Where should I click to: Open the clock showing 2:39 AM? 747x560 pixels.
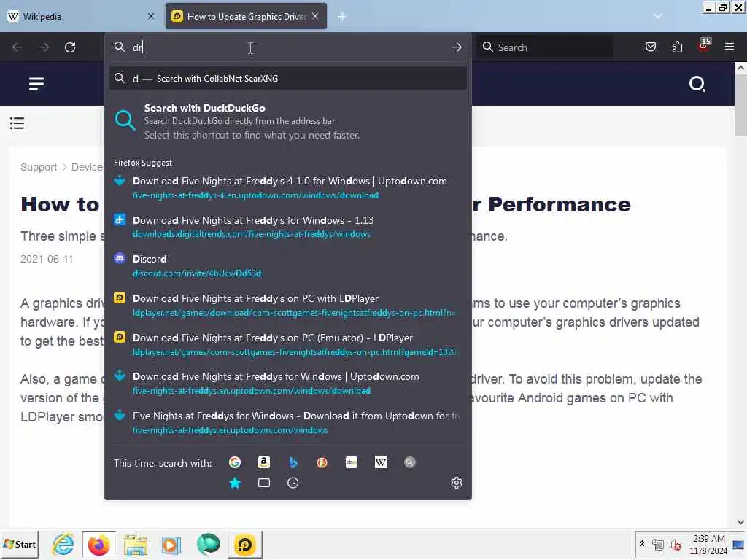708,544
